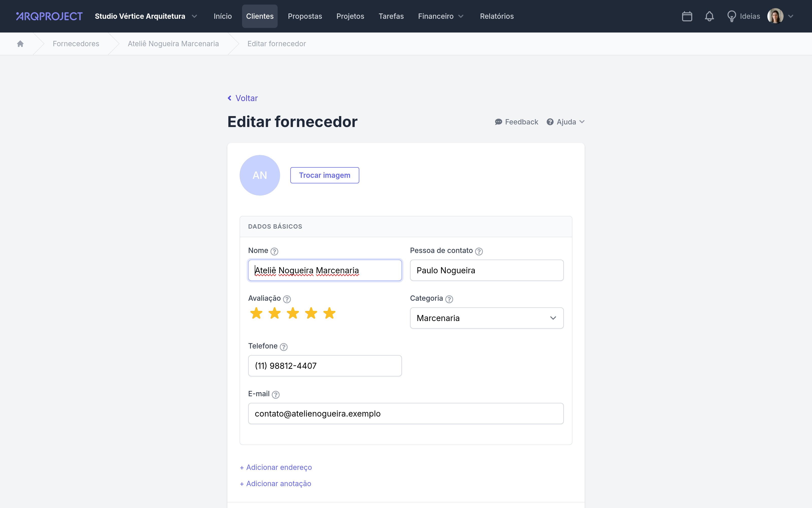
Task: Open notifications bell
Action: (709, 16)
